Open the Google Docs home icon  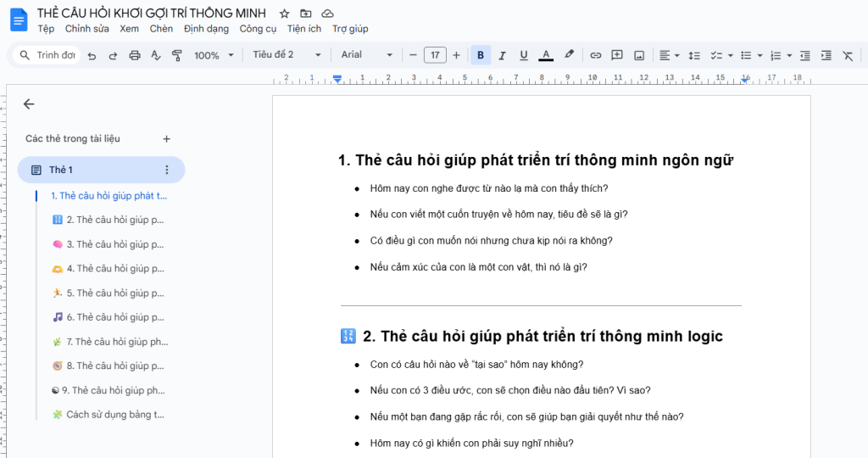pos(19,20)
